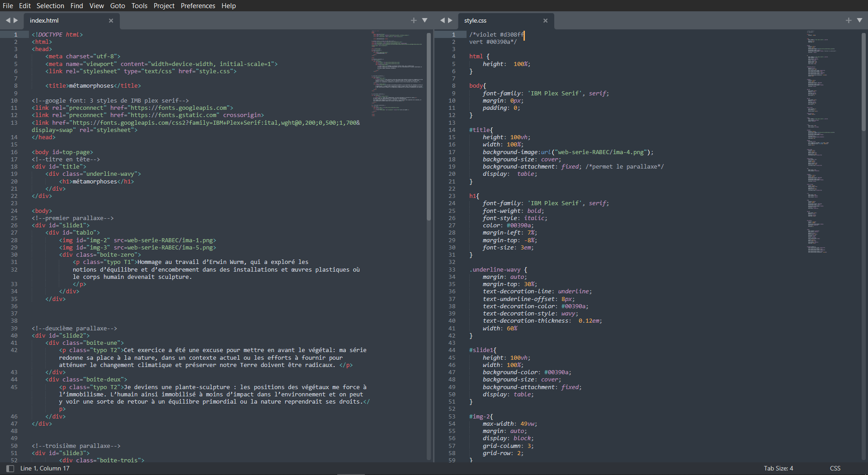Open tab list dropdown in left pane
868x475 pixels.
pyautogui.click(x=425, y=20)
